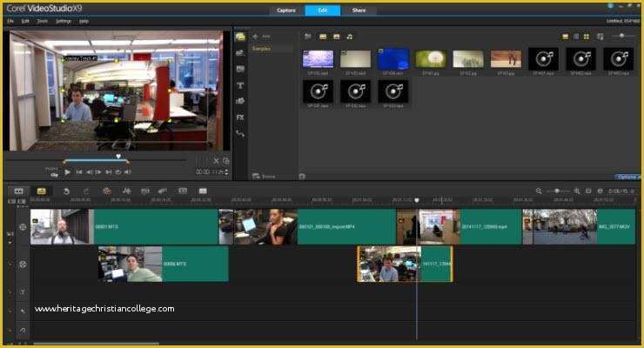Toggle the show videos filter icon
The width and height of the screenshot is (644, 348).
point(323,37)
